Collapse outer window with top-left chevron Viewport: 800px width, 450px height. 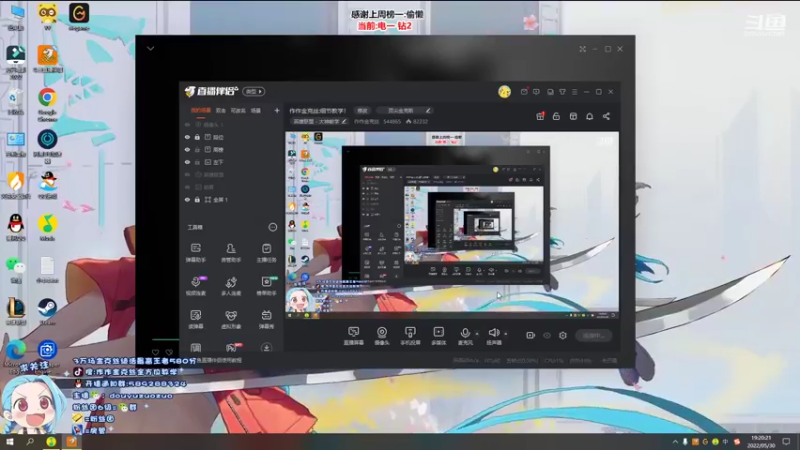[x=151, y=48]
